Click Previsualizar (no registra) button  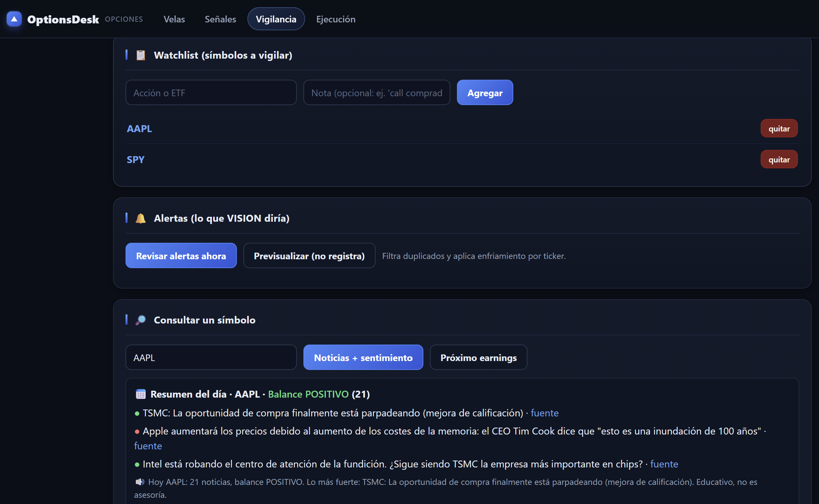click(x=309, y=256)
